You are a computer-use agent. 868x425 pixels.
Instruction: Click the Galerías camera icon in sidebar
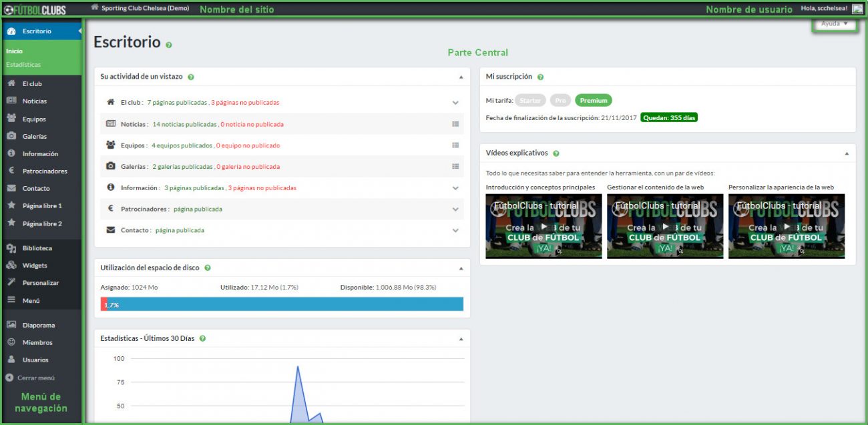(x=11, y=136)
